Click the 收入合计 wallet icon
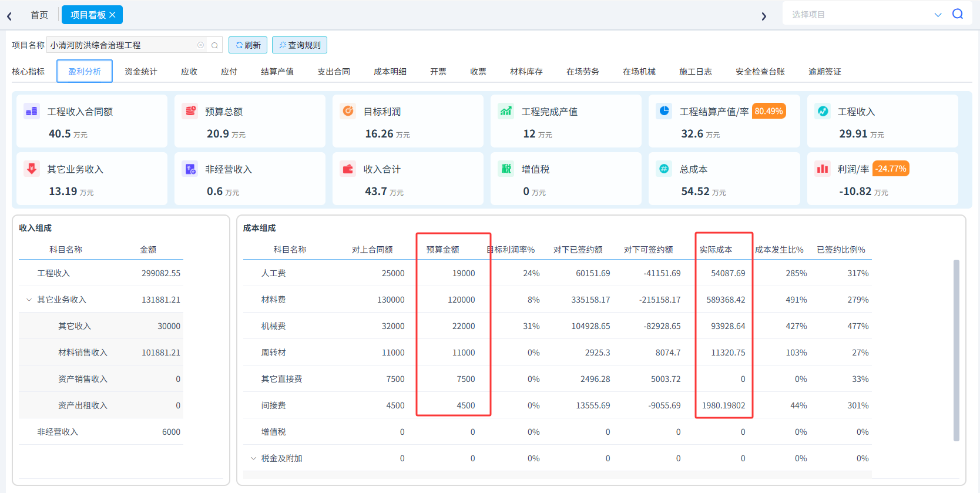 pos(348,169)
